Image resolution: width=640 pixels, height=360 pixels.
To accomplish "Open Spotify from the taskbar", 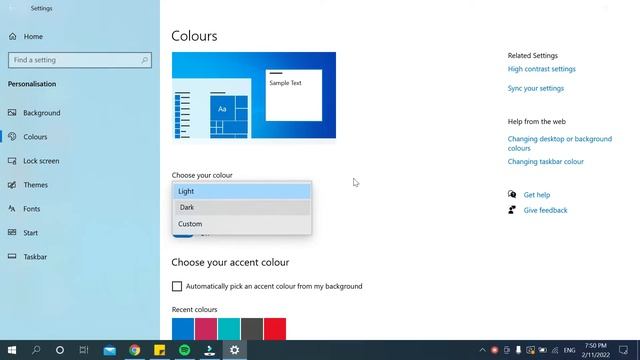I will [184, 350].
